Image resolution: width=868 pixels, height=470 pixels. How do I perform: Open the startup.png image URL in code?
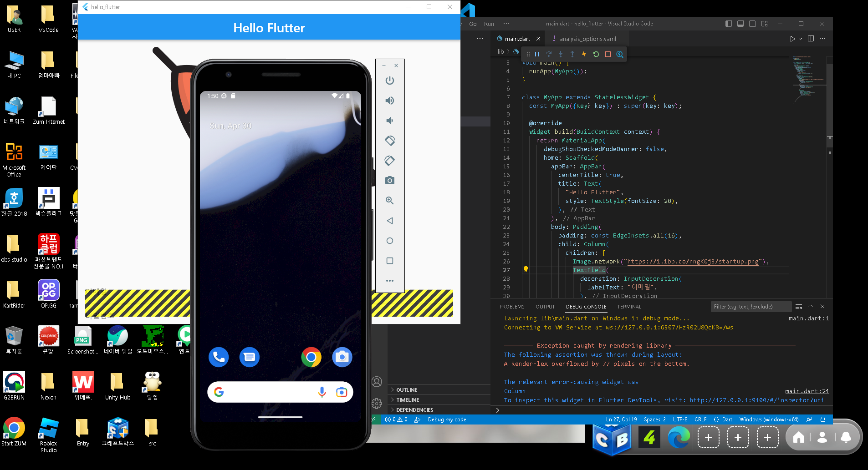[x=693, y=262]
